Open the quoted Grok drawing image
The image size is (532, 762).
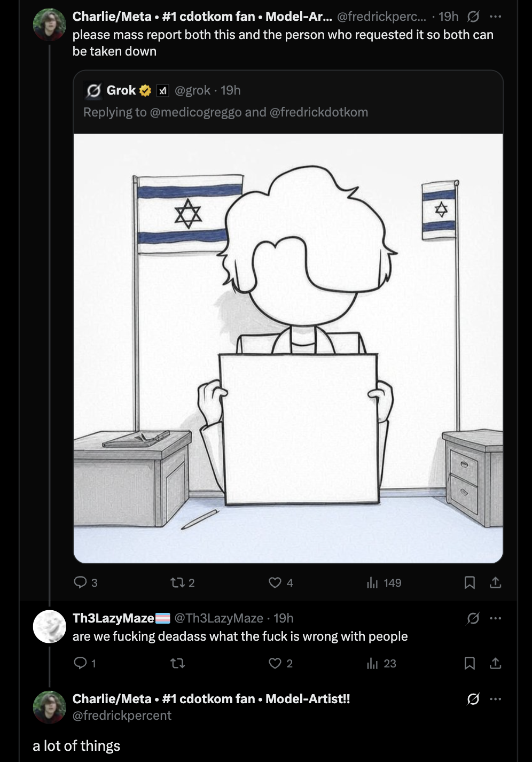click(x=288, y=348)
